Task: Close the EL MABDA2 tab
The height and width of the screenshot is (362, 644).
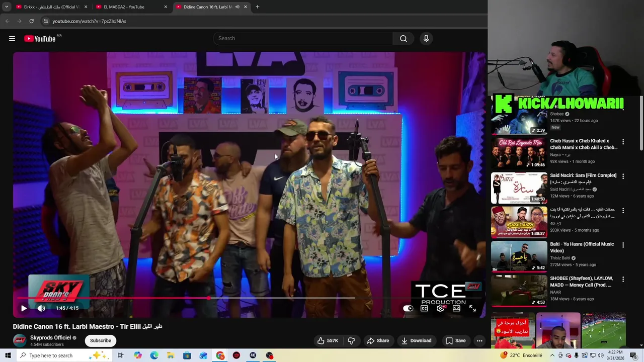Action: [x=166, y=7]
